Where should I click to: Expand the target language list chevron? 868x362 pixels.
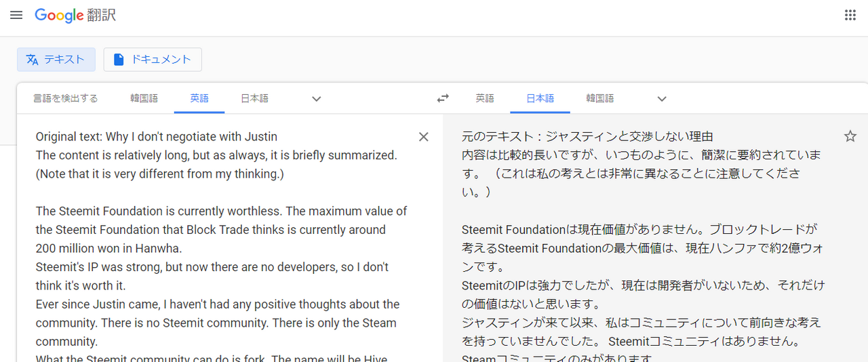(662, 99)
